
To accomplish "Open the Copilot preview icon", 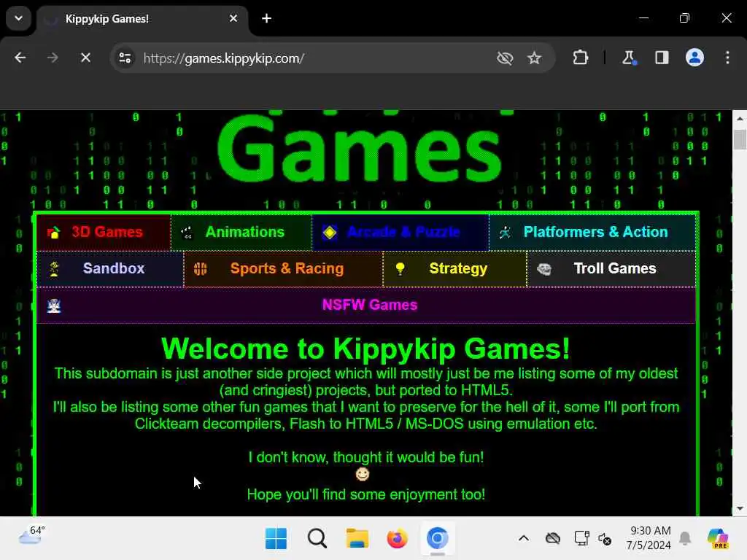I will click(x=718, y=539).
